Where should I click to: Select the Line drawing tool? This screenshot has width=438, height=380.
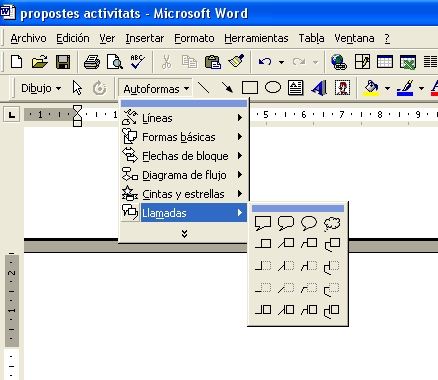click(203, 88)
